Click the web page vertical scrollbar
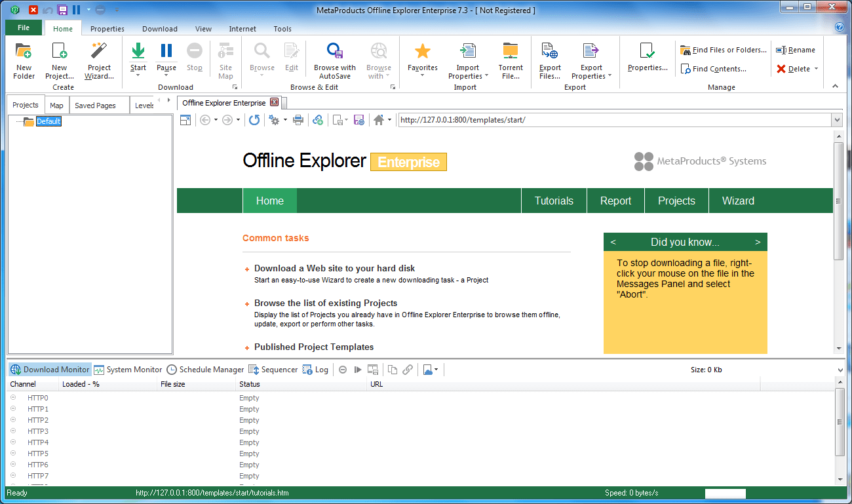This screenshot has height=504, width=852. (x=838, y=201)
